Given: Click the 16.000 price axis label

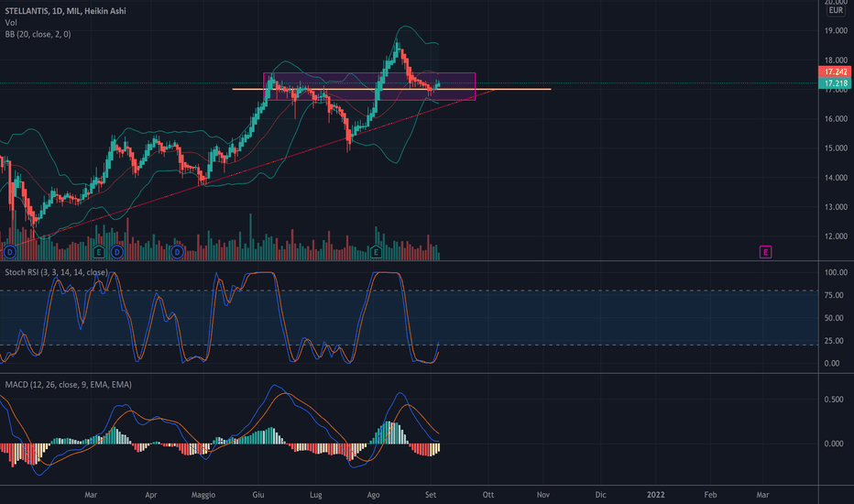Looking at the screenshot, I should pyautogui.click(x=836, y=119).
